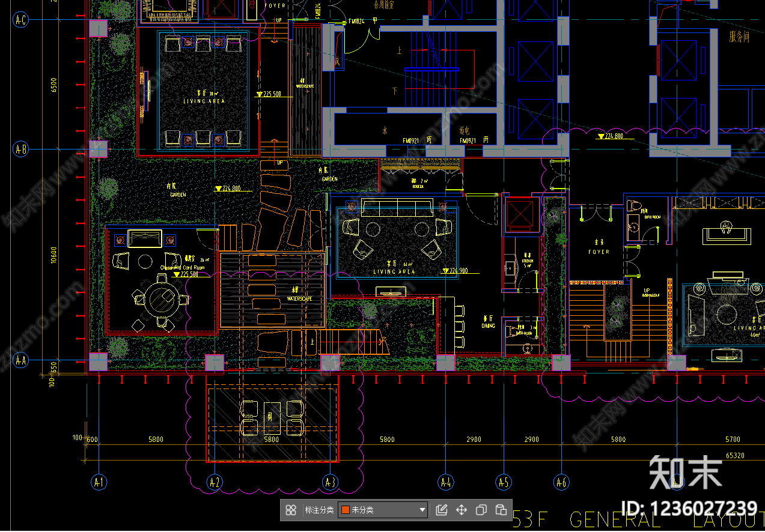Image resolution: width=765 pixels, height=532 pixels.
Task: Click the 6500 vertical dimension text
Action: (x=53, y=85)
